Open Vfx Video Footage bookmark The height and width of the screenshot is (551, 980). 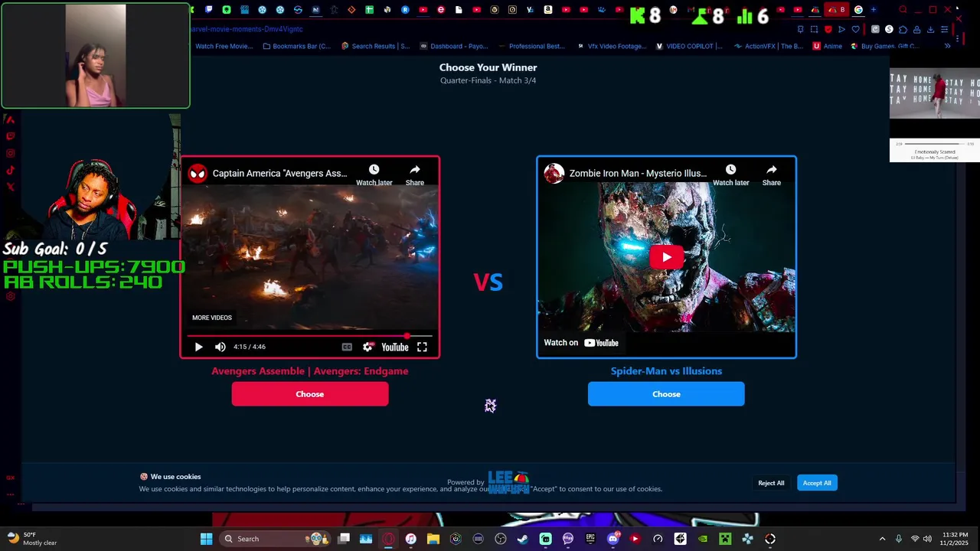pyautogui.click(x=611, y=46)
